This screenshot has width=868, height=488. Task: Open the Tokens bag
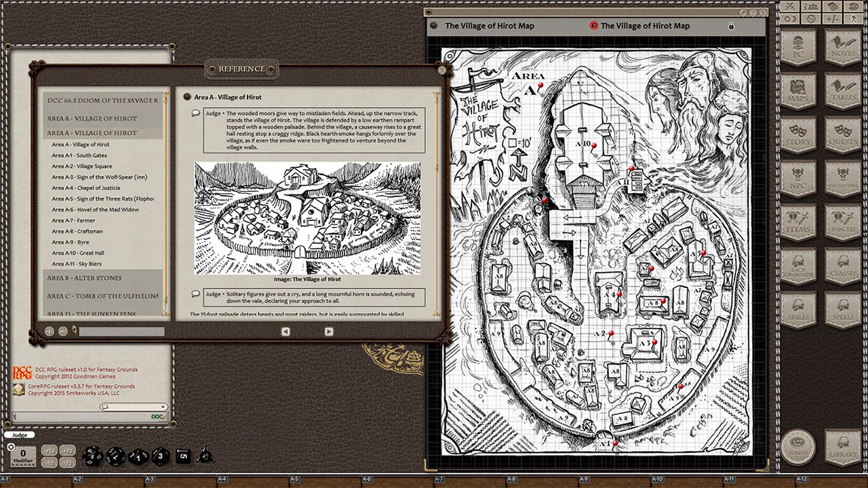tap(799, 447)
